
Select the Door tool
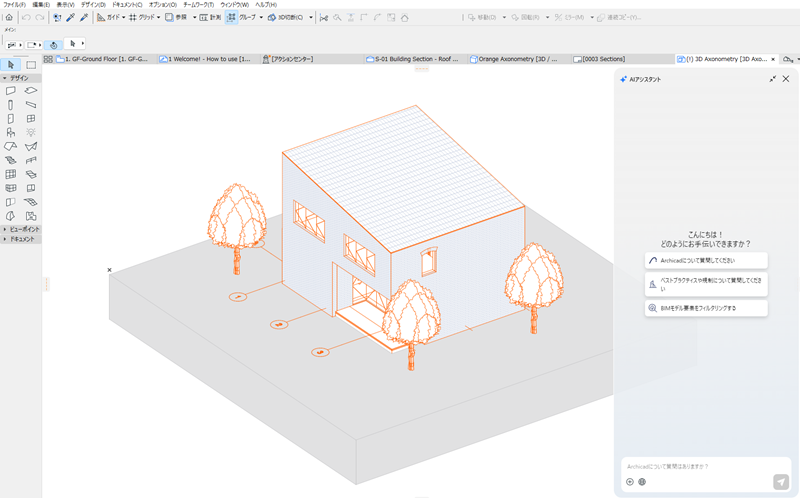pos(11,118)
